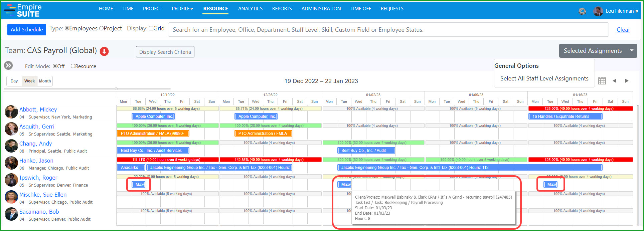
Task: Go to the HOME menu
Action: pyautogui.click(x=106, y=9)
